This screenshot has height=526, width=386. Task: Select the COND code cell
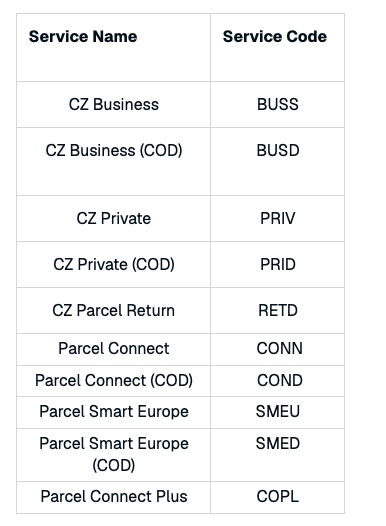pyautogui.click(x=279, y=381)
